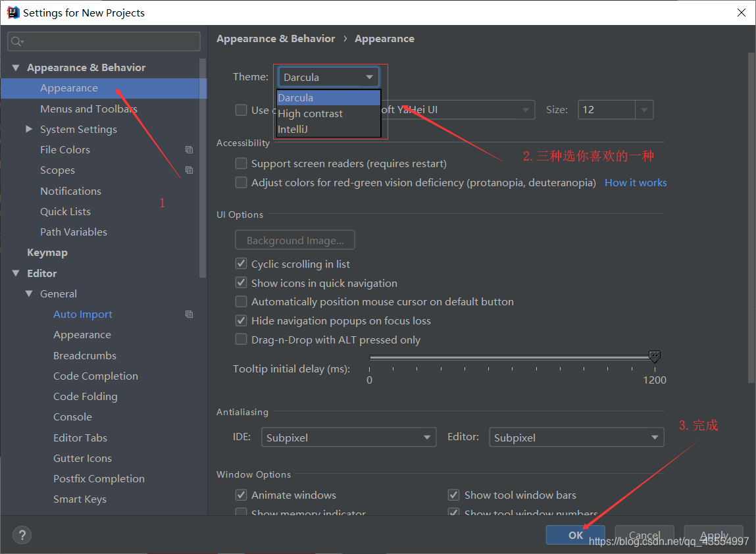
Task: Collapse the Editor tree section
Action: (16, 274)
